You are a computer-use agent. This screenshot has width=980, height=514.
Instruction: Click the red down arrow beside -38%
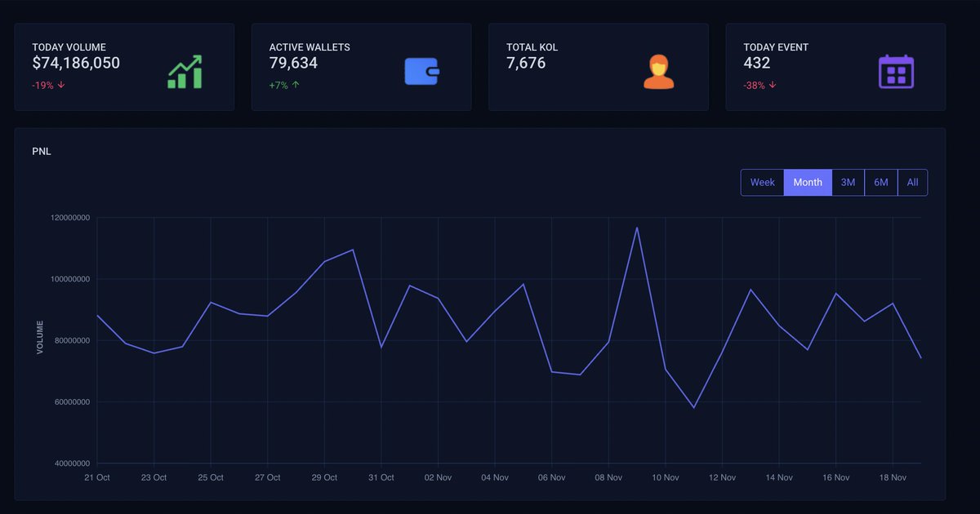click(771, 85)
